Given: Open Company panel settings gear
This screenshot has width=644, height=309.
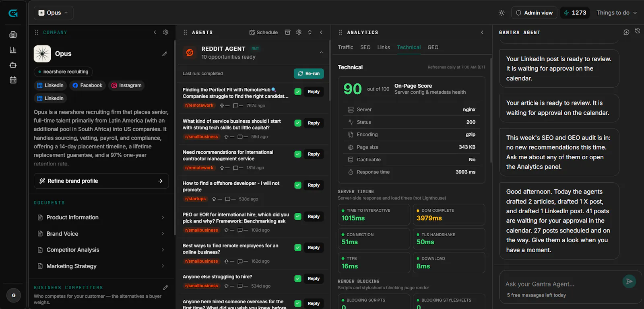Looking at the screenshot, I should (166, 32).
